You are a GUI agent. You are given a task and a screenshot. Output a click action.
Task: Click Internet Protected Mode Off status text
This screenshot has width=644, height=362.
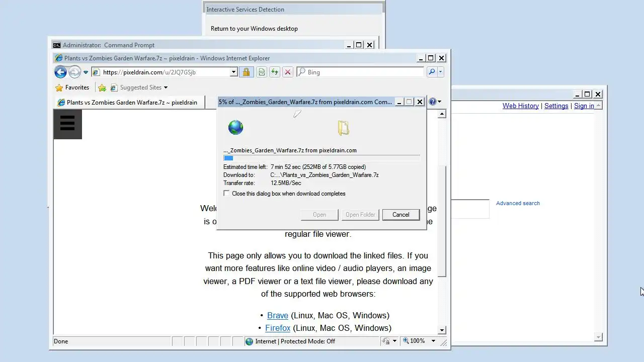pyautogui.click(x=295, y=341)
